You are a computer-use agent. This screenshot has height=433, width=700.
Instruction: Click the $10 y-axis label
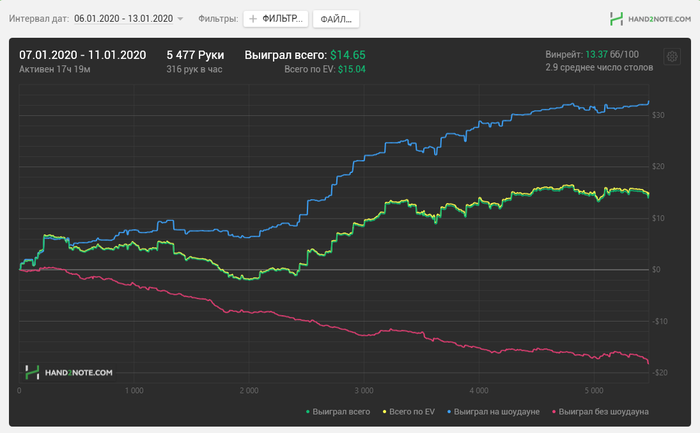click(x=658, y=218)
